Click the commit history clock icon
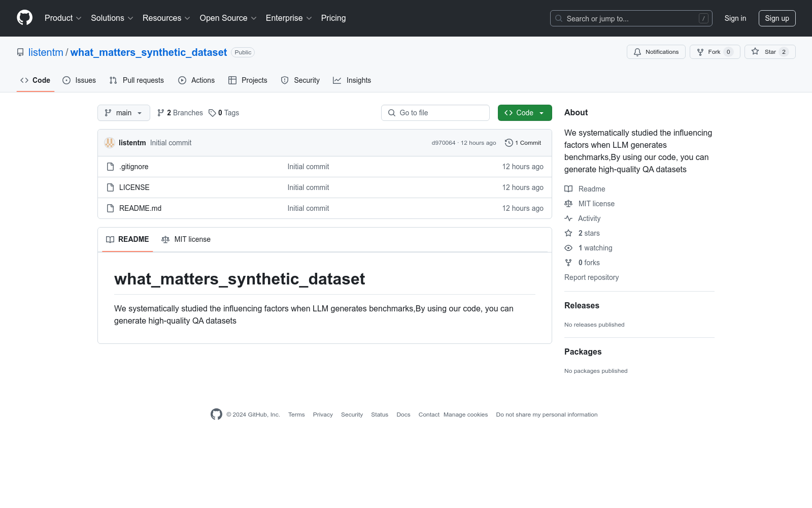 pos(509,143)
